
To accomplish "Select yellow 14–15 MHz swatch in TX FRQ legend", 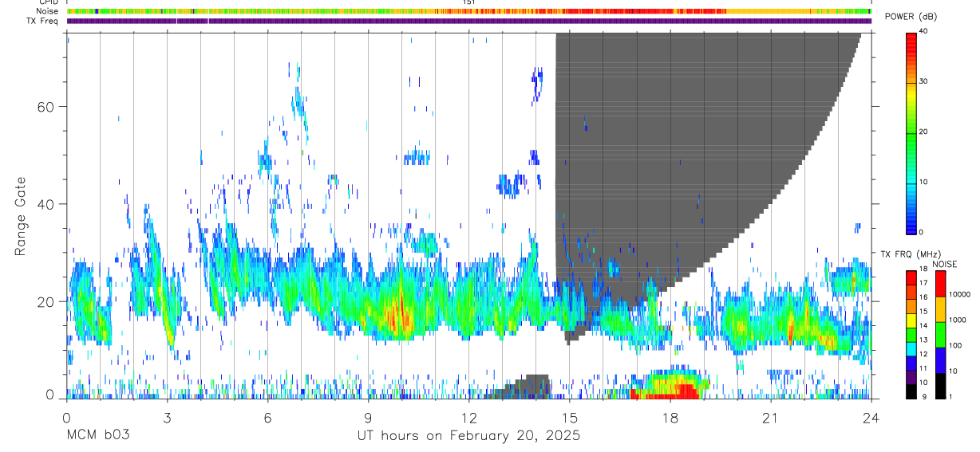I will [911, 320].
